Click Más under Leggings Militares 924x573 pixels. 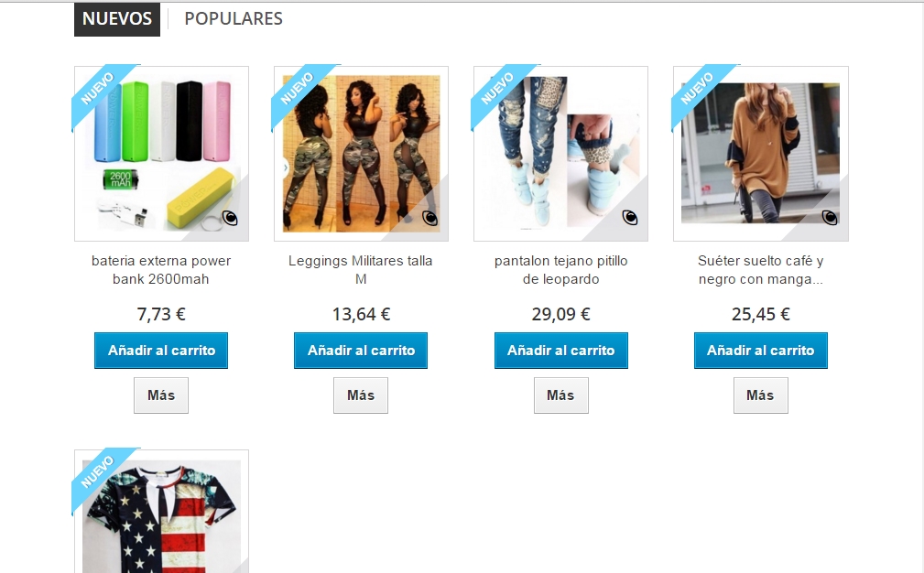361,395
